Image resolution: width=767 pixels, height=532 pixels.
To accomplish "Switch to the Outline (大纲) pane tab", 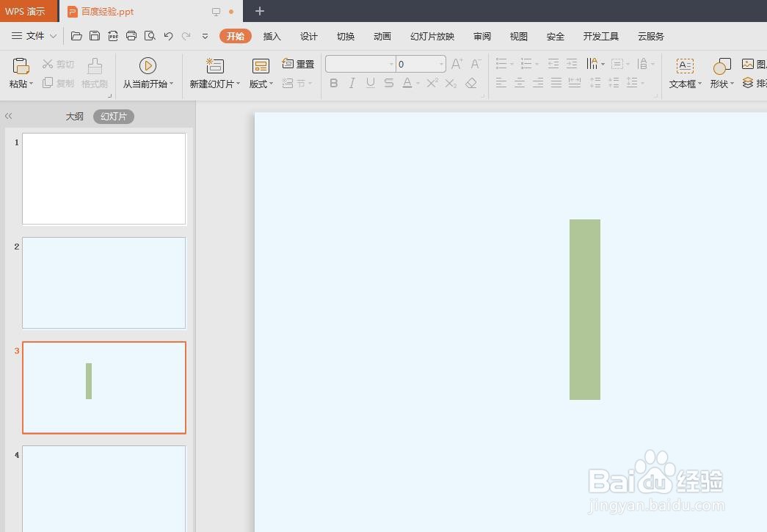I will (74, 117).
